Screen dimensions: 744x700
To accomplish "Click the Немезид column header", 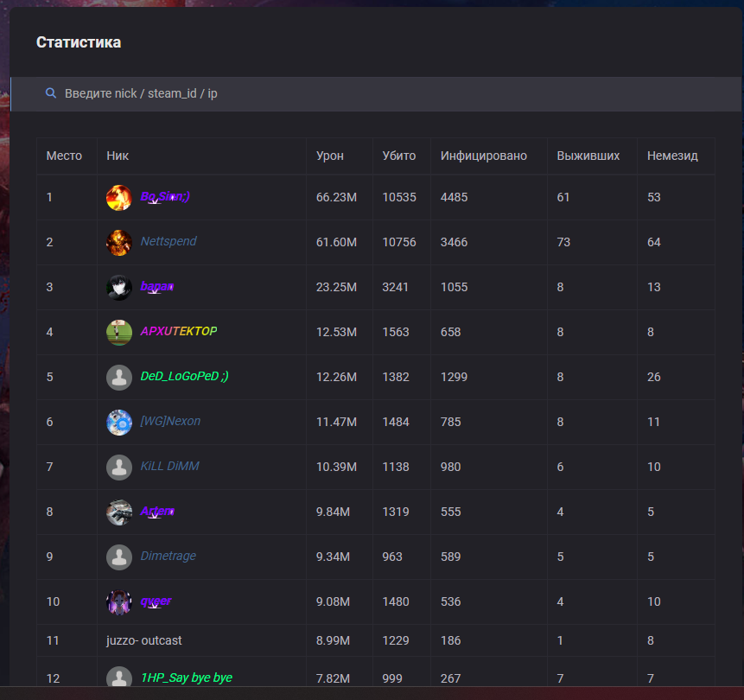I will click(x=672, y=156).
